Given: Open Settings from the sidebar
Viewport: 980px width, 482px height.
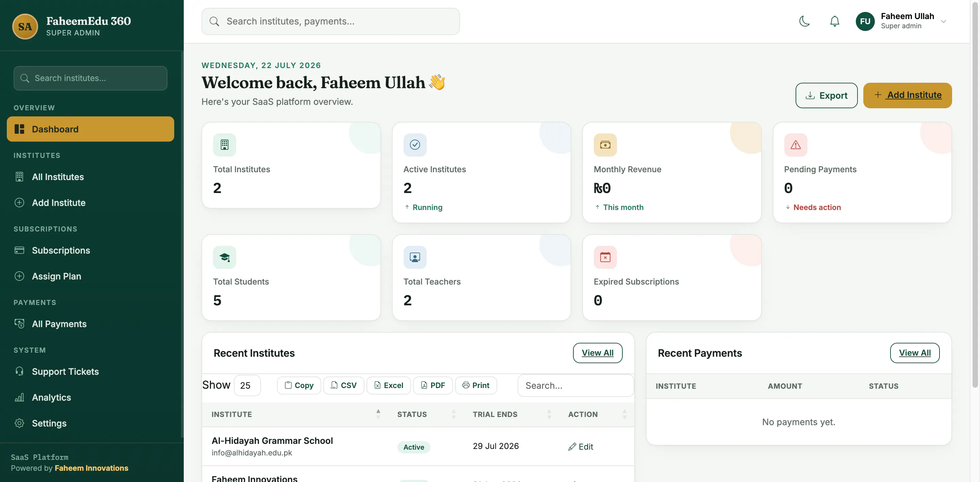Looking at the screenshot, I should 90,423.
